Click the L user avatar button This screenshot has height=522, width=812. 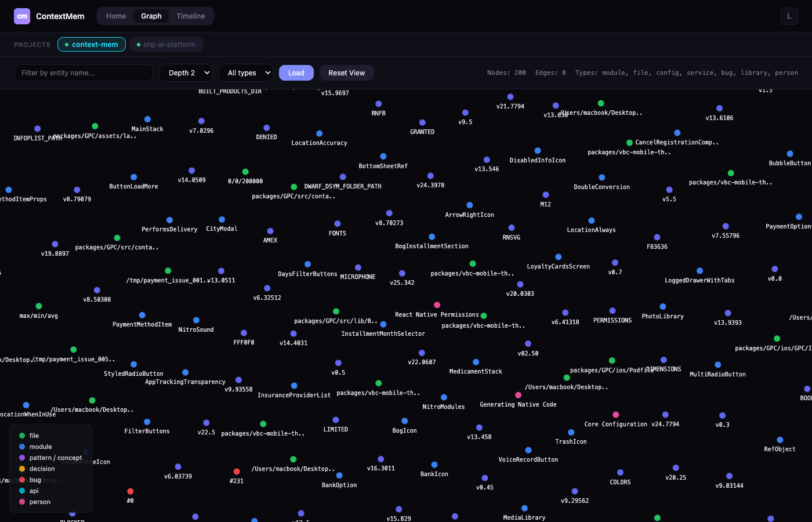click(789, 16)
